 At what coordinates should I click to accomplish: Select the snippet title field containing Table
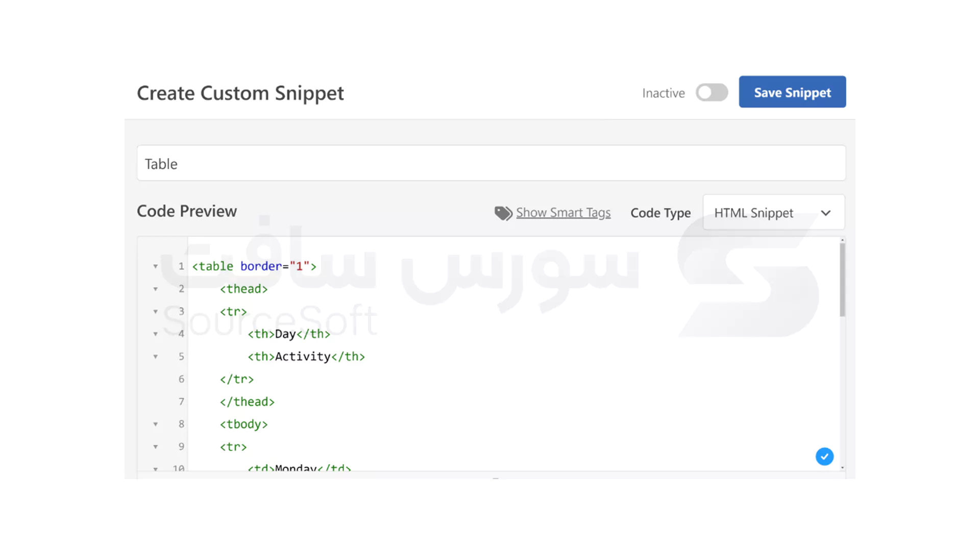click(x=490, y=163)
